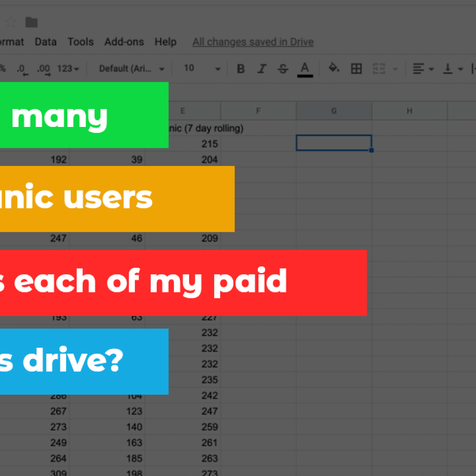Screen dimensions: 476x476
Task: Select the cell containing 39
Action: (107, 159)
